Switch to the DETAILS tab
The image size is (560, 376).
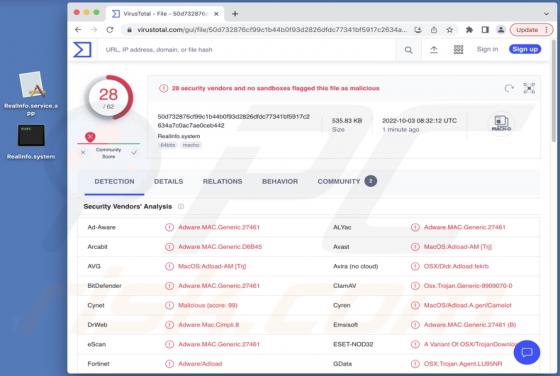pos(168,181)
